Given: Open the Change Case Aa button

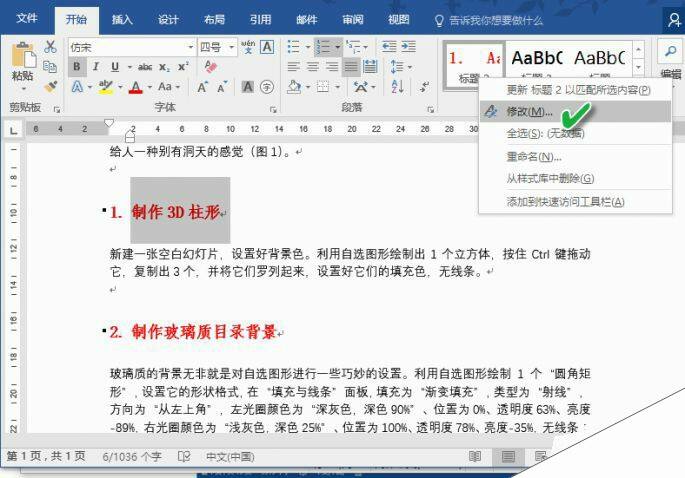Looking at the screenshot, I should [x=165, y=87].
